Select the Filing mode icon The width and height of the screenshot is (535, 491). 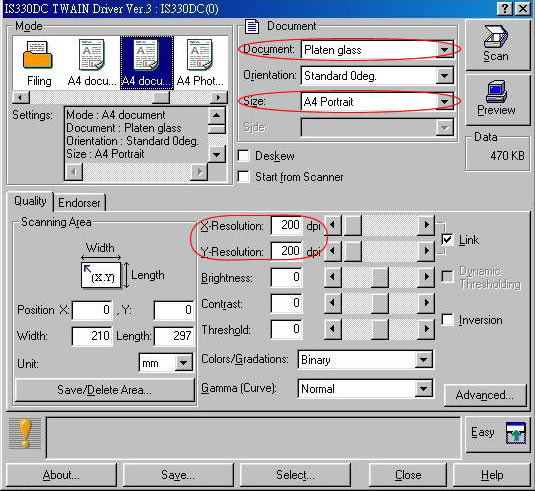click(x=39, y=63)
